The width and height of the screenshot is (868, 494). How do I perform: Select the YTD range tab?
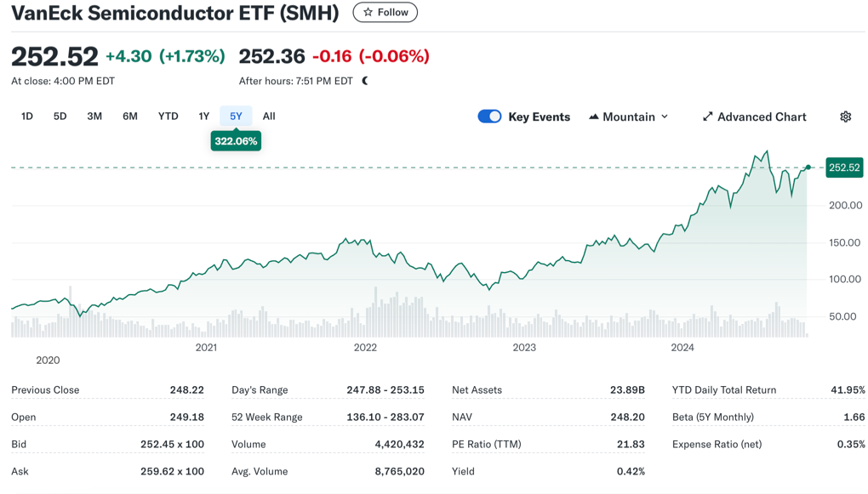pos(168,116)
